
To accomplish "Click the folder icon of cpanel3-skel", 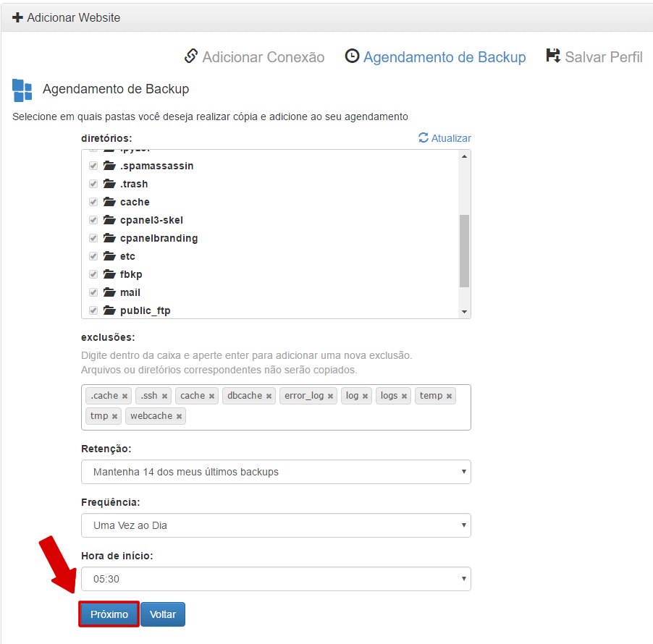I will point(109,220).
